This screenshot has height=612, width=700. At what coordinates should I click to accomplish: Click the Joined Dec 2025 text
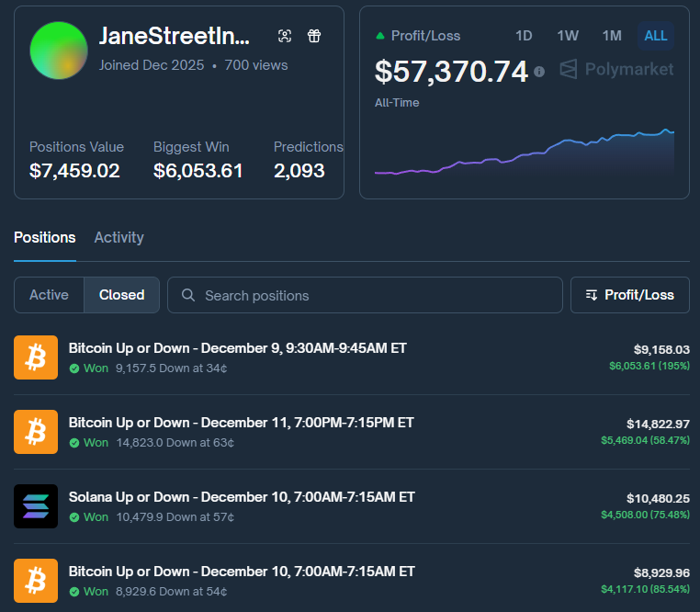[152, 65]
